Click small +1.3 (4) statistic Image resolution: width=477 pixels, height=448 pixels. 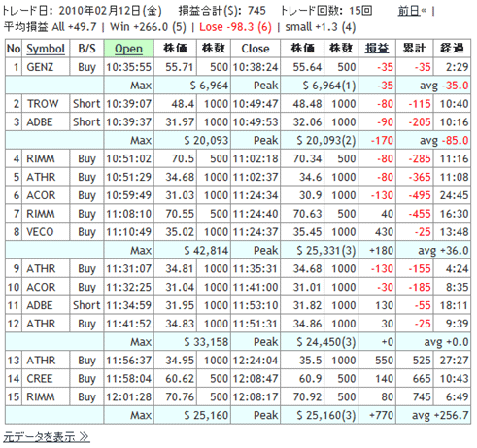coord(321,27)
